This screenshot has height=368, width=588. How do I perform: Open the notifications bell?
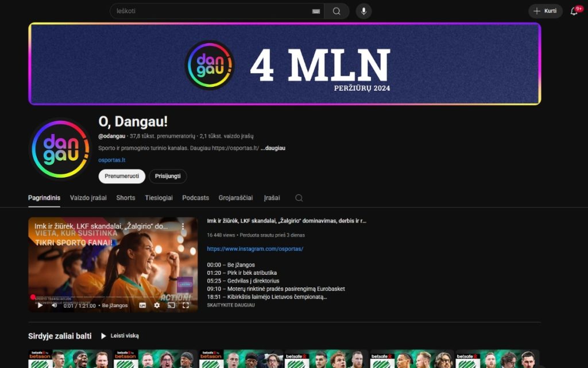tap(574, 11)
